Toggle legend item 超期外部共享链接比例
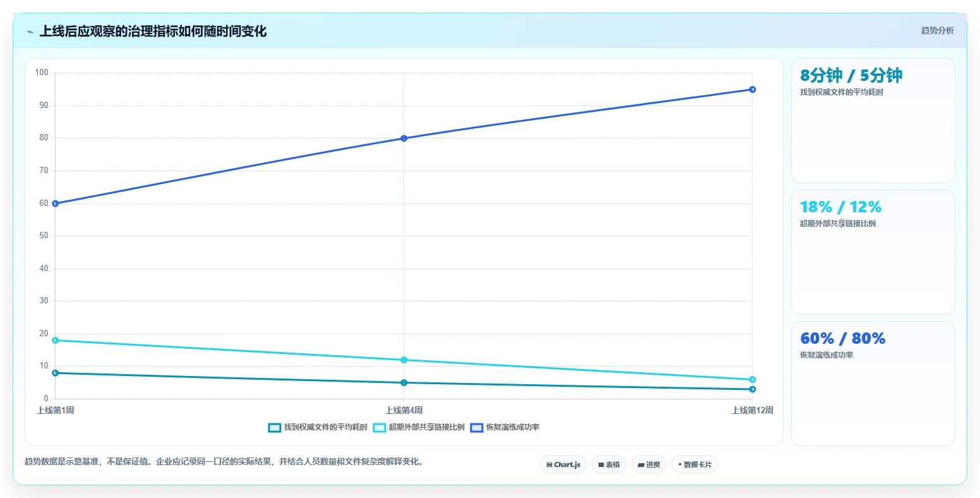Screen dimensions: 980x498 419,427
